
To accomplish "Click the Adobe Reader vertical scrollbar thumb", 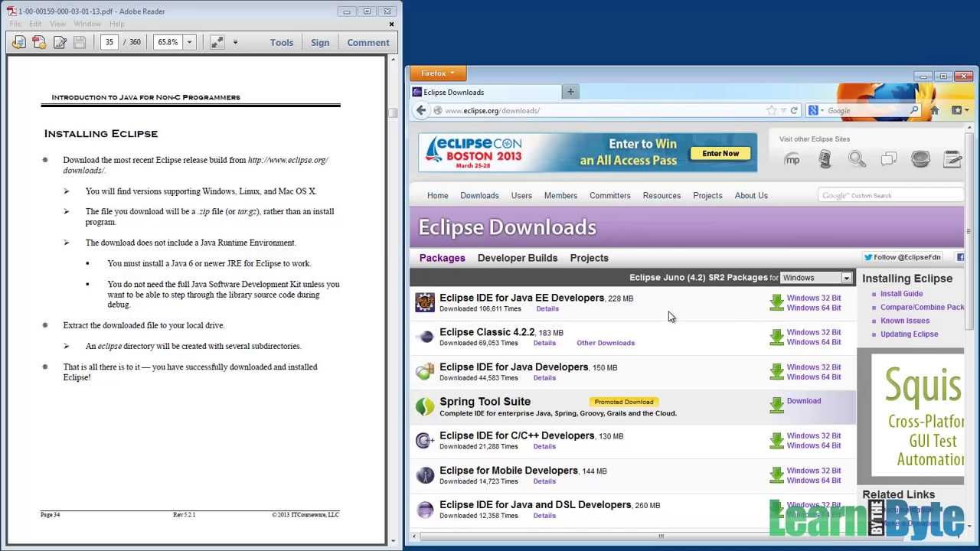I will 393,112.
